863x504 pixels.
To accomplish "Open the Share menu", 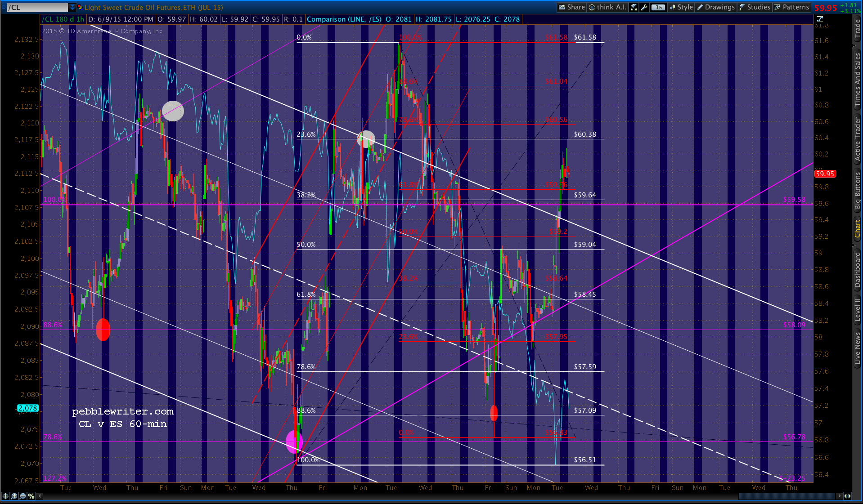I will (571, 7).
